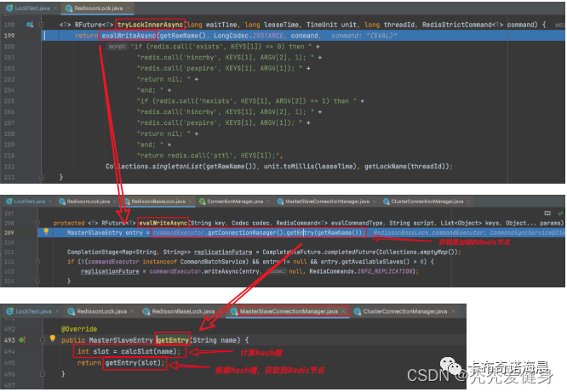
Task: Click evalWriteAsync method name on line 208
Action: coord(163,223)
